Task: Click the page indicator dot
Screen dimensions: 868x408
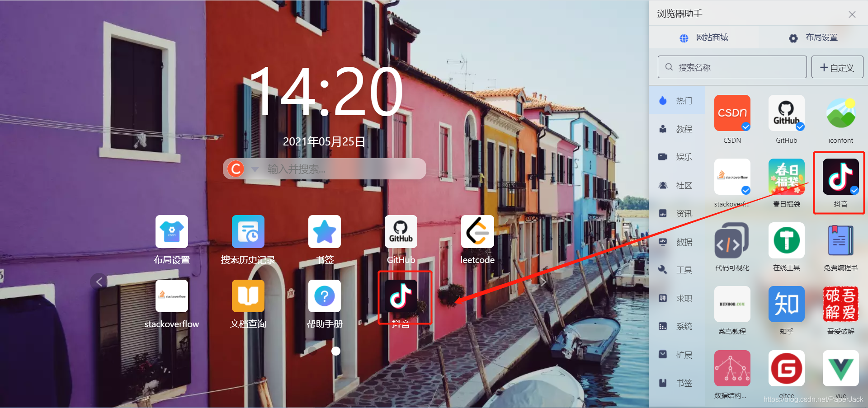Action: coord(336,351)
